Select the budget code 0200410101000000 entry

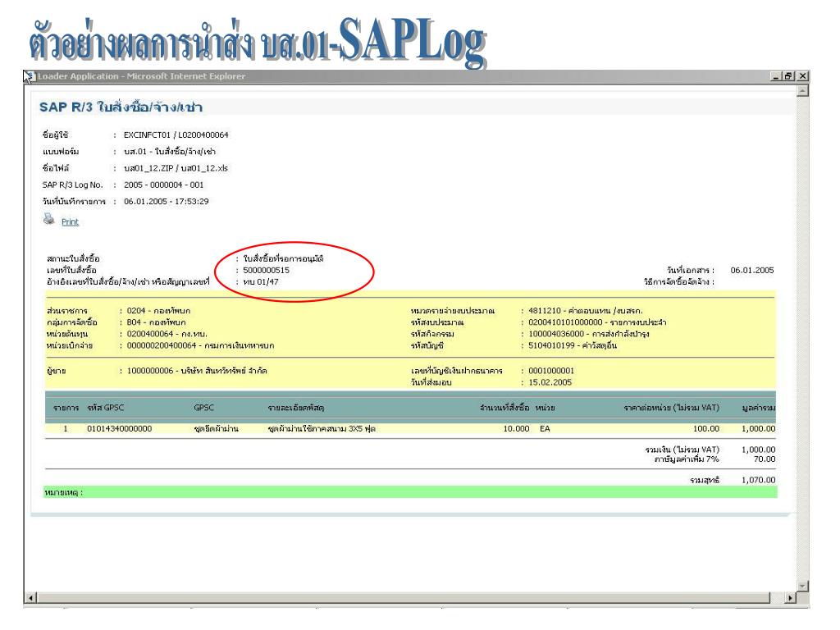(597, 322)
